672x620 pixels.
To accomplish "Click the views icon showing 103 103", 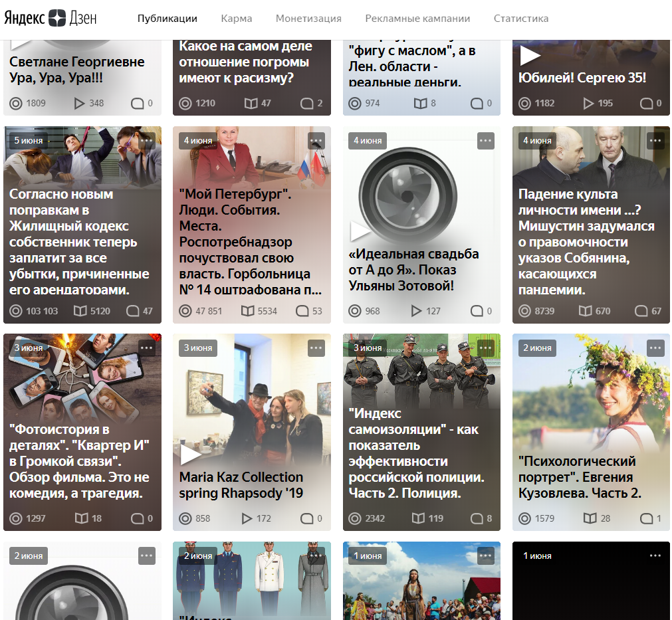I will tap(16, 311).
